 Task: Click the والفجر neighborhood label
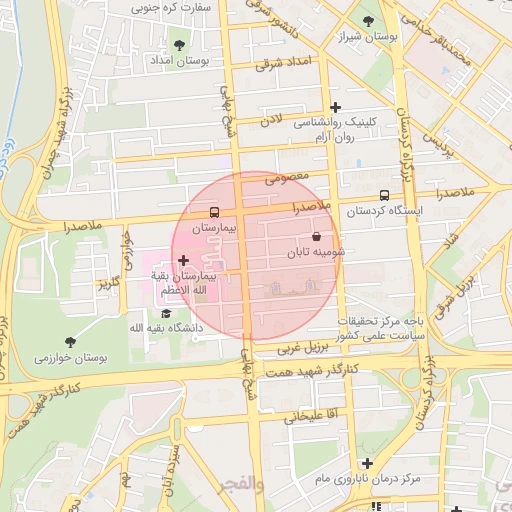[241, 486]
